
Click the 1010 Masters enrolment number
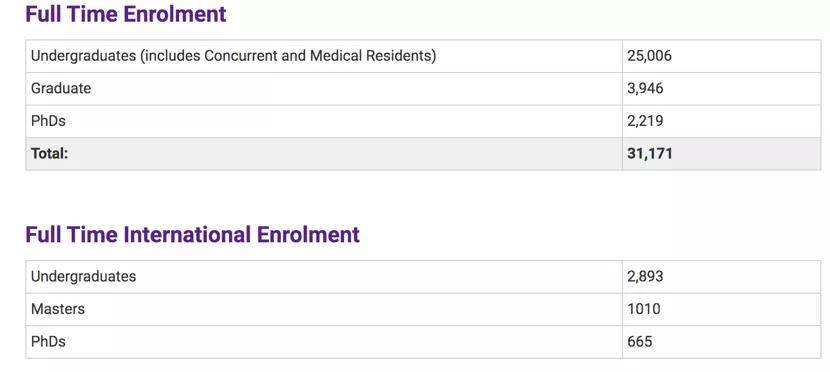point(644,309)
